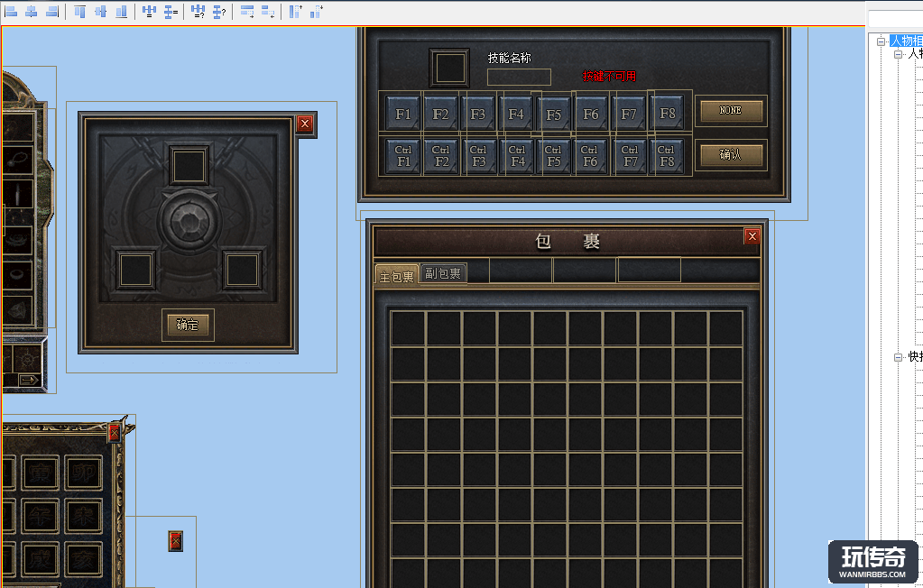
Task: Switch to the 副包裹 tab
Action: (443, 273)
